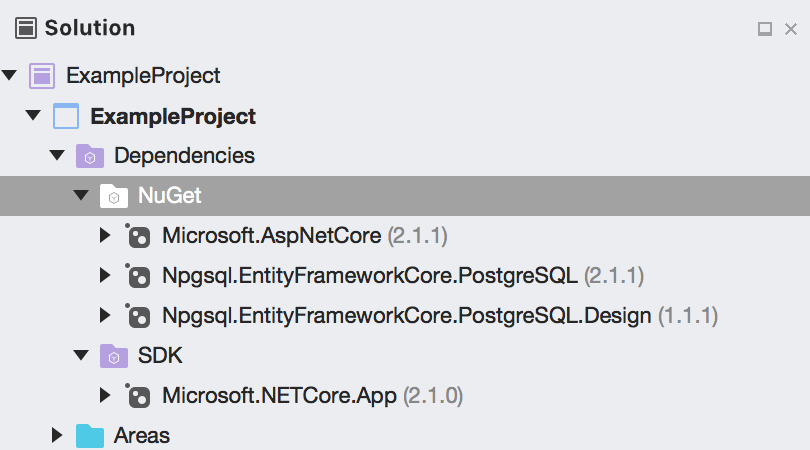Expand the Microsoft.AspNetCore package
Image resolution: width=810 pixels, height=450 pixels.
click(105, 236)
